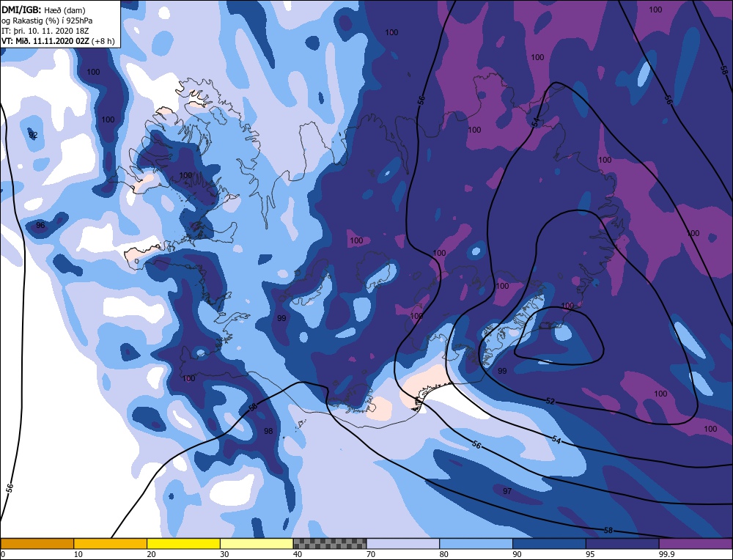Click the '70' legend tick label

[371, 554]
